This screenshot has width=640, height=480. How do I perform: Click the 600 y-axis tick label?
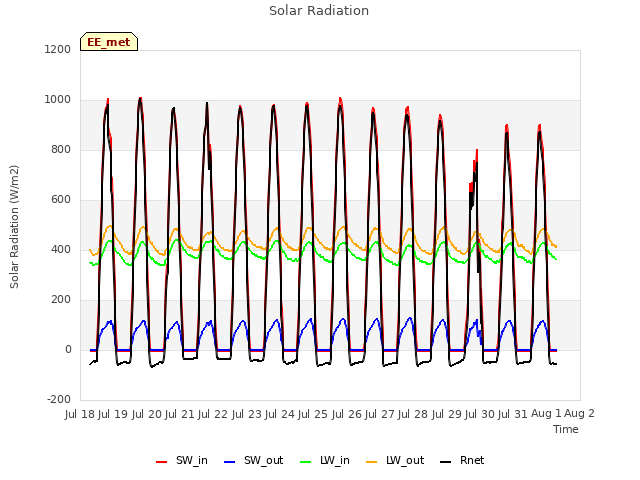pos(61,200)
